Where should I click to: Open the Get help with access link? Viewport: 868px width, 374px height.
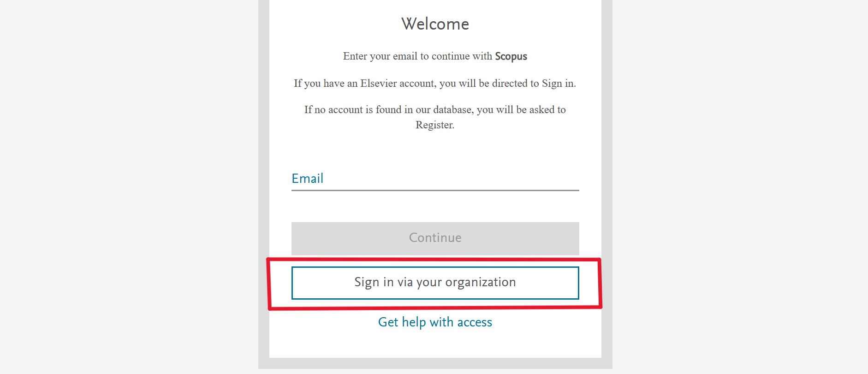(x=435, y=322)
